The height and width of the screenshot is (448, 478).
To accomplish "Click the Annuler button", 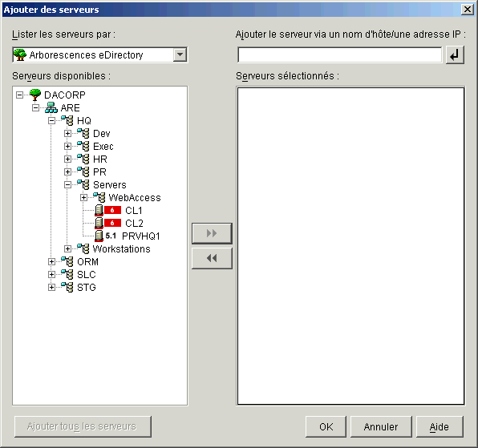I will [381, 426].
